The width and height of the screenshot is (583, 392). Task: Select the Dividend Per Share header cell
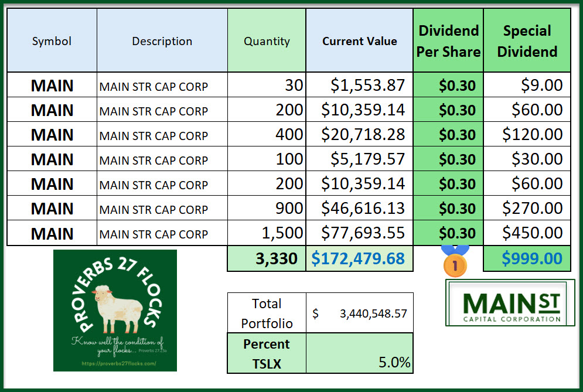click(x=448, y=41)
